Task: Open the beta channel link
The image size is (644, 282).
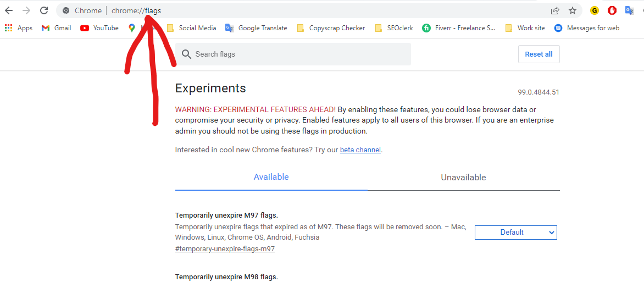Action: click(x=360, y=150)
